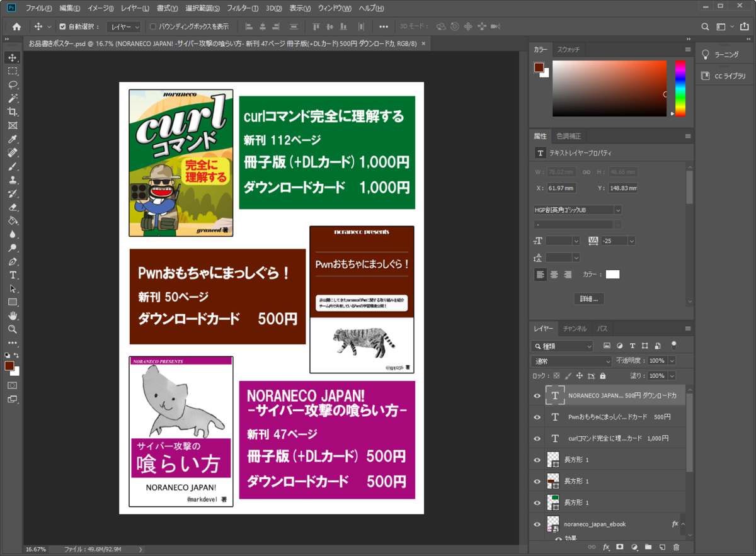Toggle the auto-select (自動選択) checkbox

click(62, 26)
